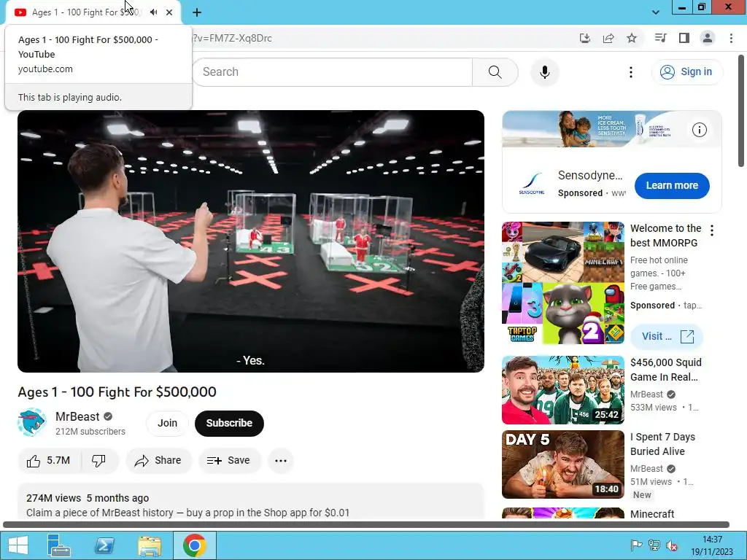
Task: Open the media controls icon in toolbar
Action: click(x=660, y=38)
